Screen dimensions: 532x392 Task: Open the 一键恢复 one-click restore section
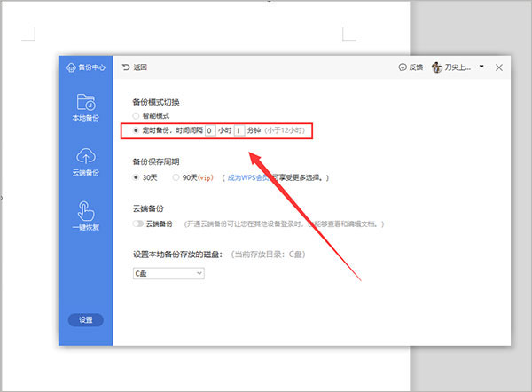click(x=85, y=216)
